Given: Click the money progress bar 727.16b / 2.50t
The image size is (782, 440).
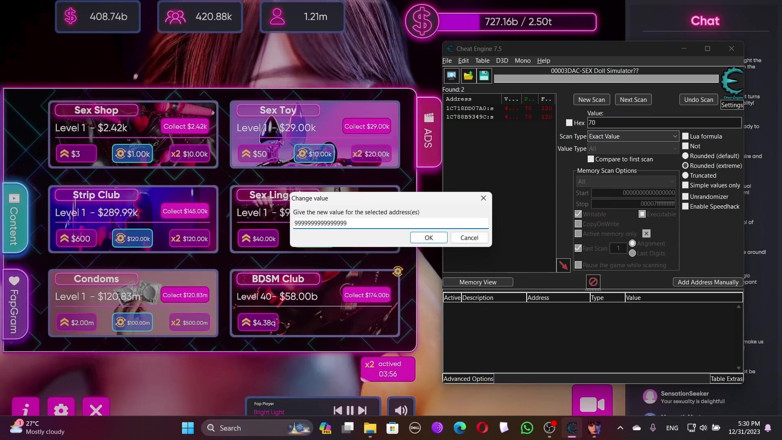Looking at the screenshot, I should pos(517,22).
